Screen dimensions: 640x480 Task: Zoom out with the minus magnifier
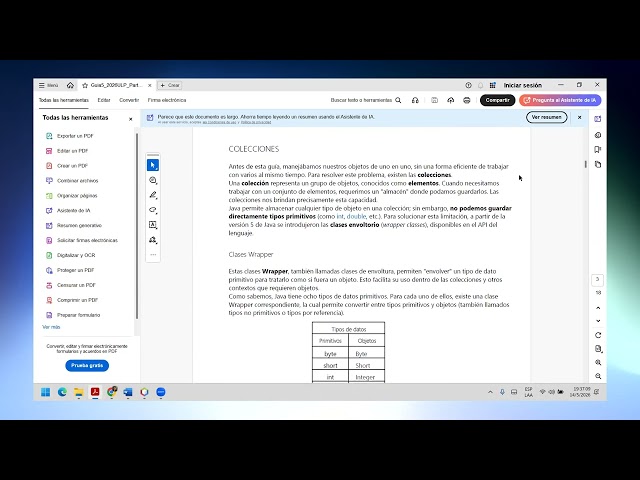click(x=598, y=376)
